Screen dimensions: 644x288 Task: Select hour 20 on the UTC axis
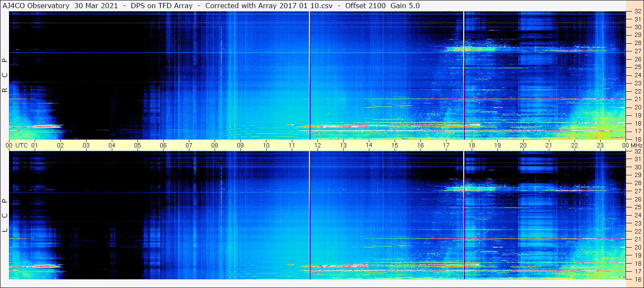[523, 145]
